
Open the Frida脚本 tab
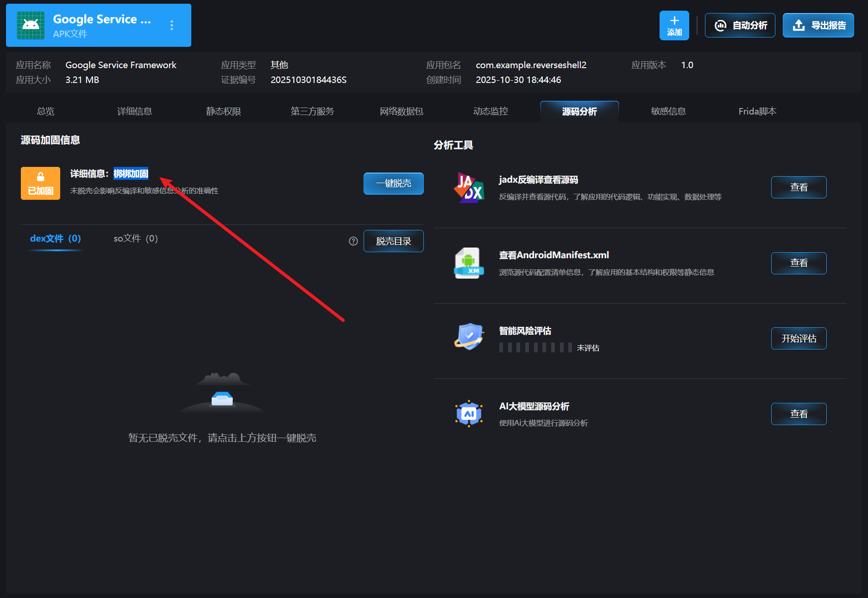(757, 111)
